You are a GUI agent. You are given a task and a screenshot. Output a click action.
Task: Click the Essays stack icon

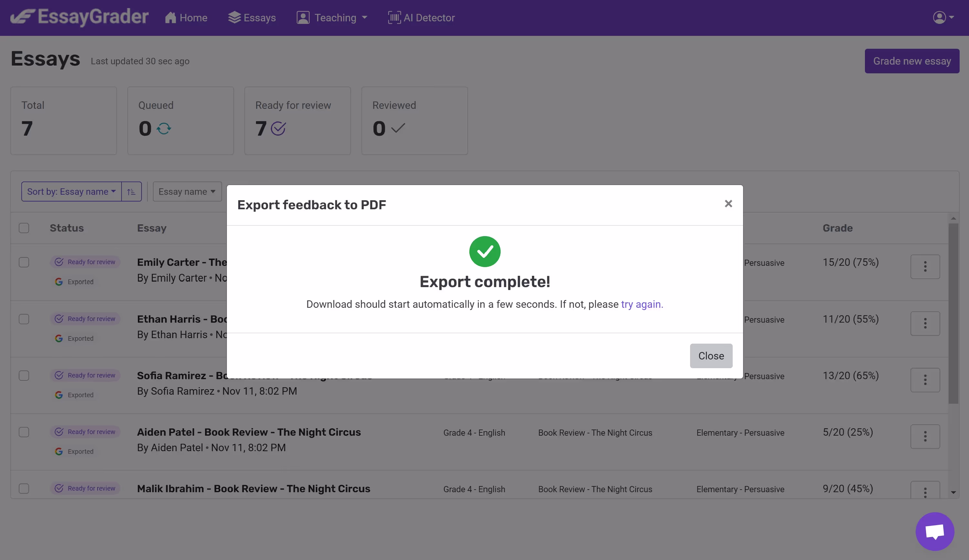(x=234, y=18)
